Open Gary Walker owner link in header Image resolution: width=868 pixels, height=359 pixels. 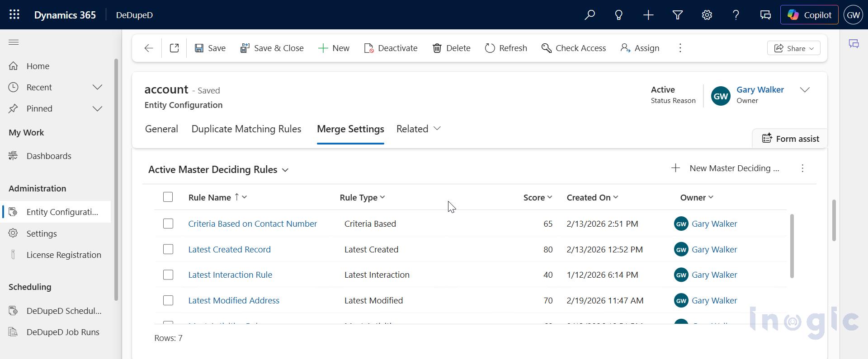[x=760, y=89]
